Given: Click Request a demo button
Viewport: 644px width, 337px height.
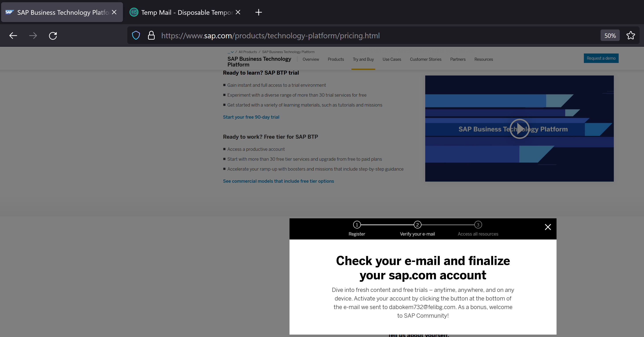Looking at the screenshot, I should tap(601, 58).
